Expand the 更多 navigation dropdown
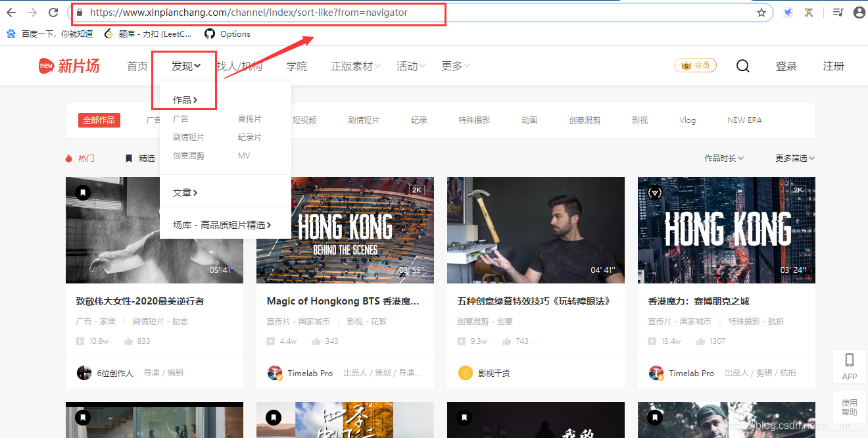The height and width of the screenshot is (438, 868). pyautogui.click(x=456, y=66)
